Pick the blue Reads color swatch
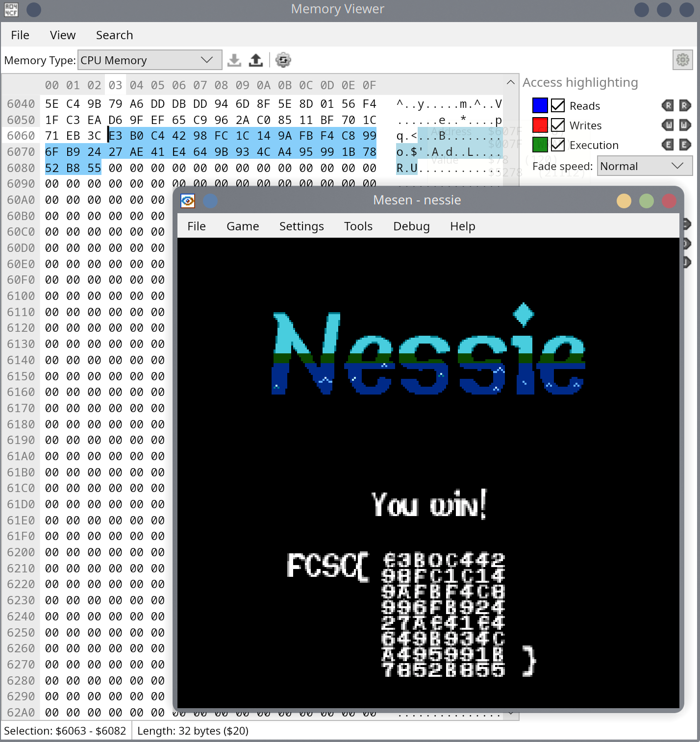Screen dimensions: 700x742 click(x=540, y=105)
